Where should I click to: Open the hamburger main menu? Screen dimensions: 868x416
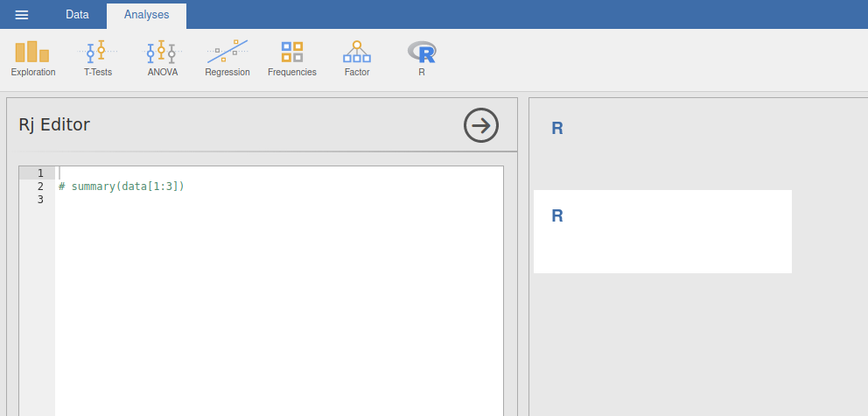(22, 15)
